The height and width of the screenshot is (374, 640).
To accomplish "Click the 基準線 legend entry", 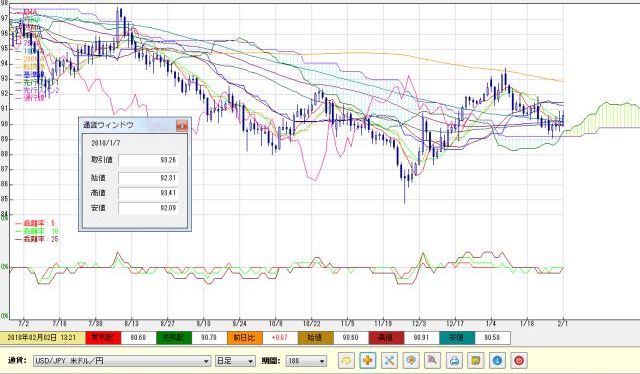I will 30,75.
